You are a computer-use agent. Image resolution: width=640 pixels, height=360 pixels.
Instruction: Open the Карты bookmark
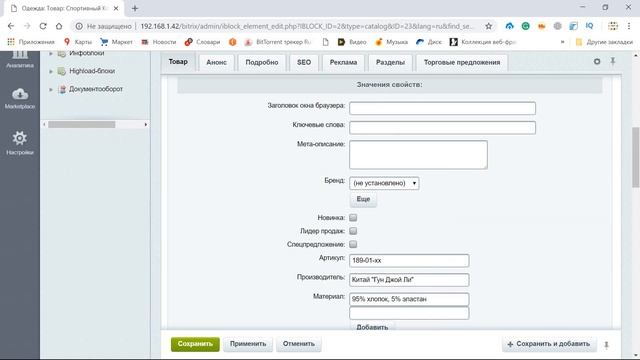(78, 42)
